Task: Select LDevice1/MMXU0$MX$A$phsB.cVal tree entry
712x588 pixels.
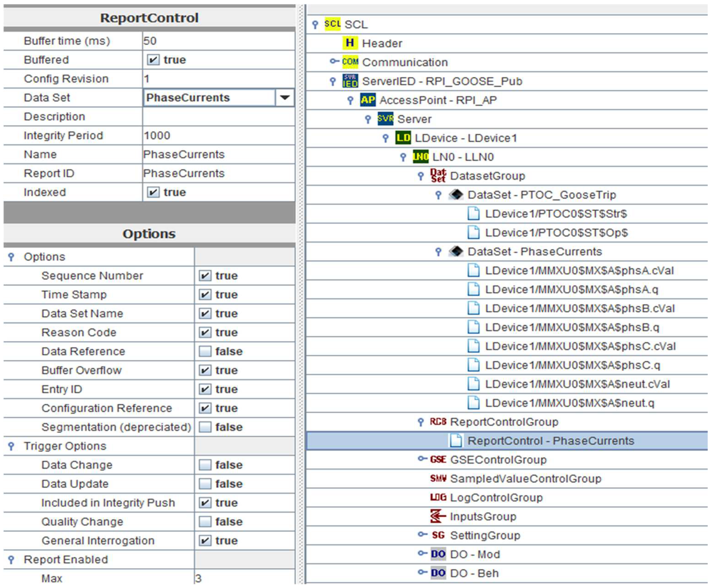Action: 579,308
